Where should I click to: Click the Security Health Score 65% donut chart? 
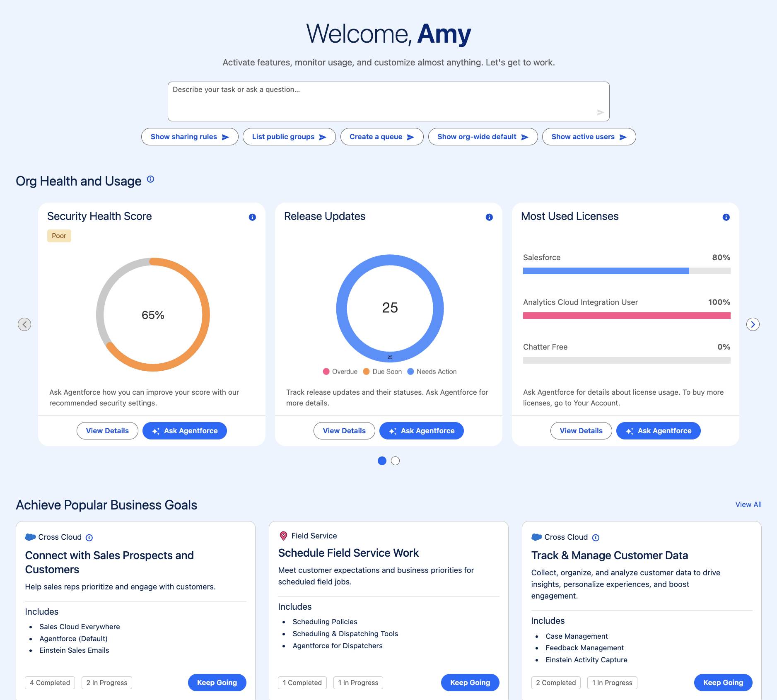[153, 315]
